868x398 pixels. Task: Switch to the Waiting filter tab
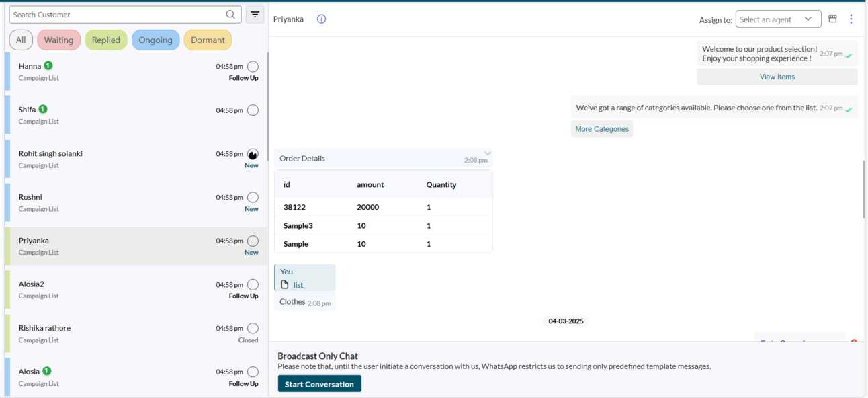coord(58,40)
